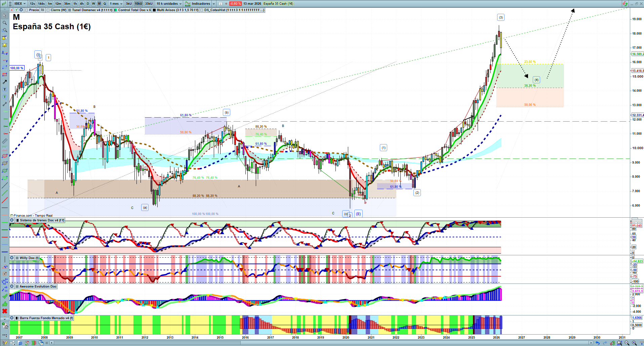Click the red X delete-drawings icon
This screenshot has height=346, width=644.
click(5, 311)
